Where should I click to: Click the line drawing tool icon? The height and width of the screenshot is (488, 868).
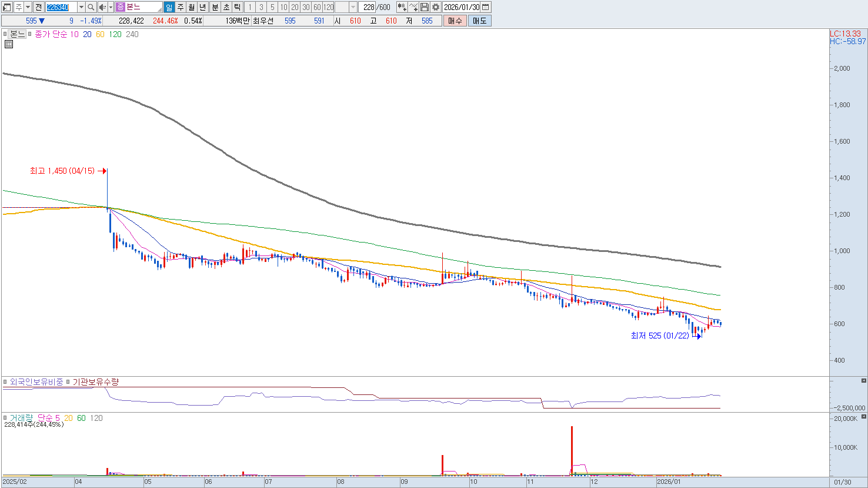tap(413, 7)
